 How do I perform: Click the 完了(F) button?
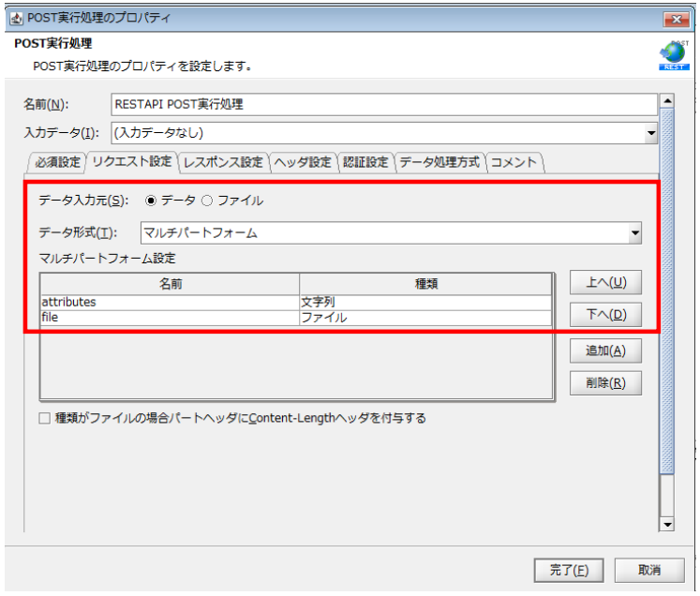(571, 570)
